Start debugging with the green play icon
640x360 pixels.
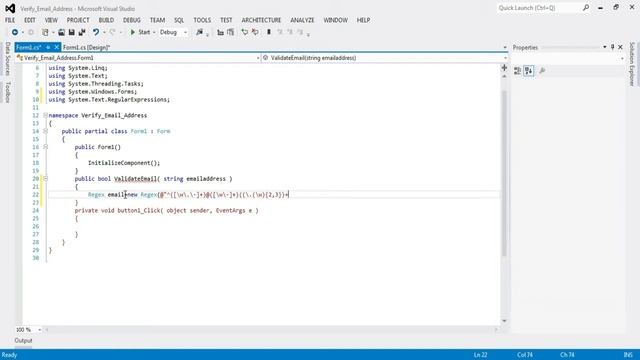click(x=133, y=32)
